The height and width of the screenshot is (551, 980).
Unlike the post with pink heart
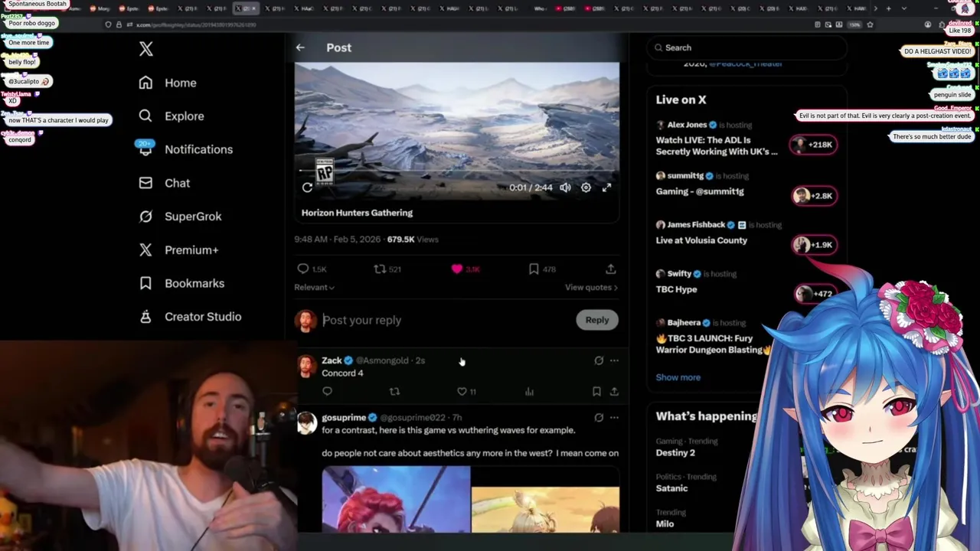coord(465,269)
